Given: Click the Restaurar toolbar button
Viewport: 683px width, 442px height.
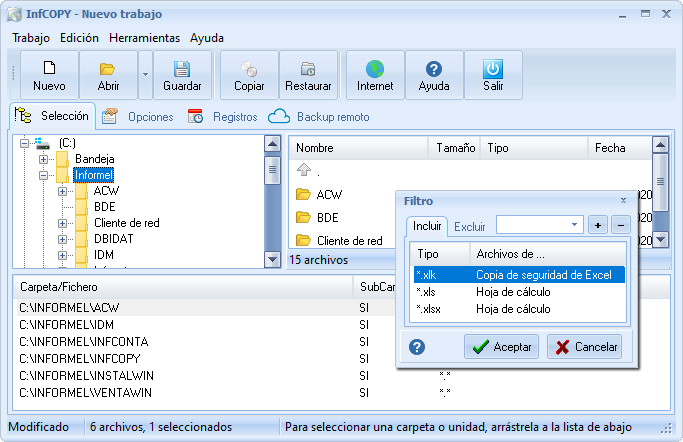Looking at the screenshot, I should coord(308,75).
